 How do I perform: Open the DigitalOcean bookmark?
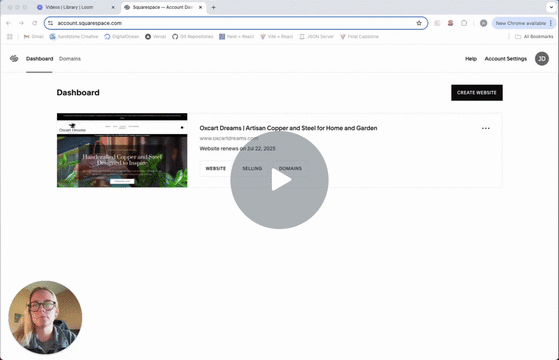(122, 37)
